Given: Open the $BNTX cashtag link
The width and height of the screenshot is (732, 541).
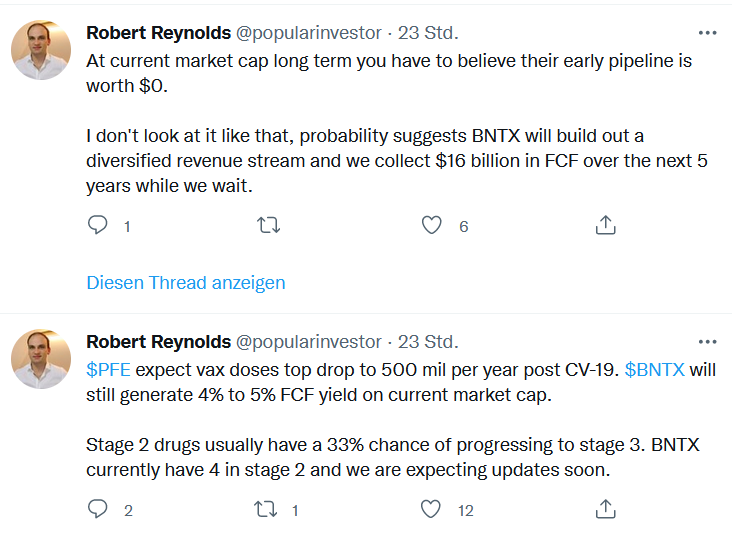Looking at the screenshot, I should (654, 369).
